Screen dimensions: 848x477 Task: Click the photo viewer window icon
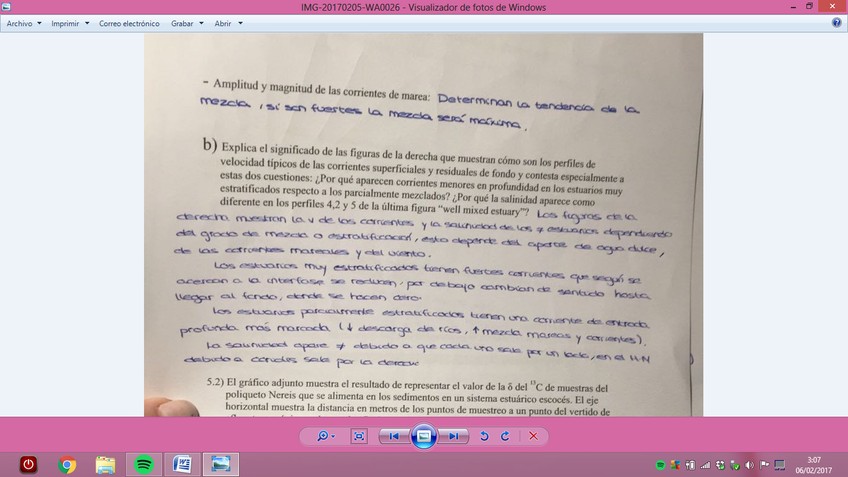click(x=6, y=7)
